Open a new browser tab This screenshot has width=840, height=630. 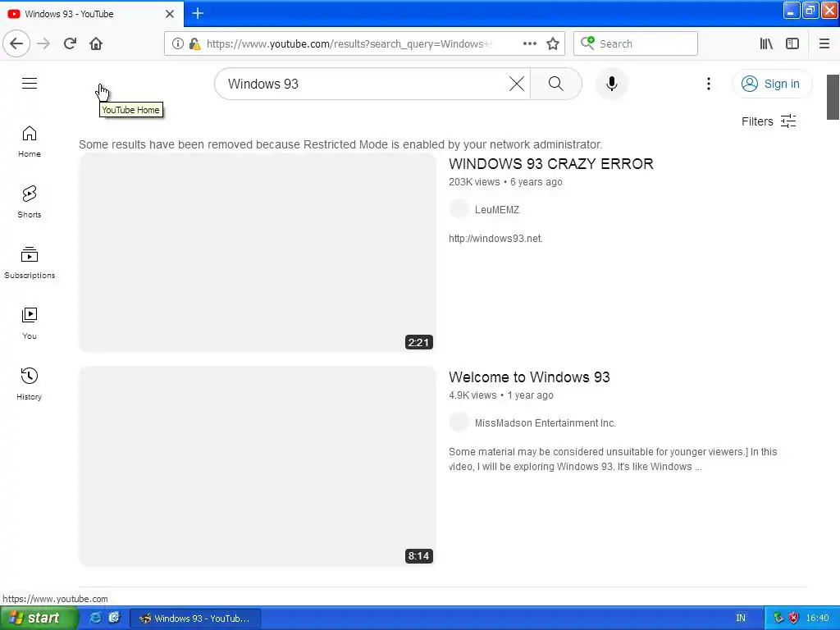pos(198,13)
